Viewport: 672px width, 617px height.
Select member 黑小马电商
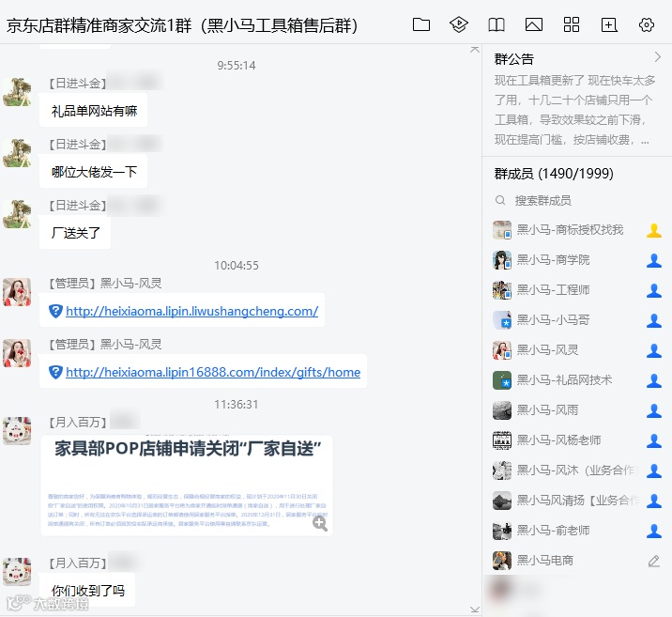tap(577, 561)
